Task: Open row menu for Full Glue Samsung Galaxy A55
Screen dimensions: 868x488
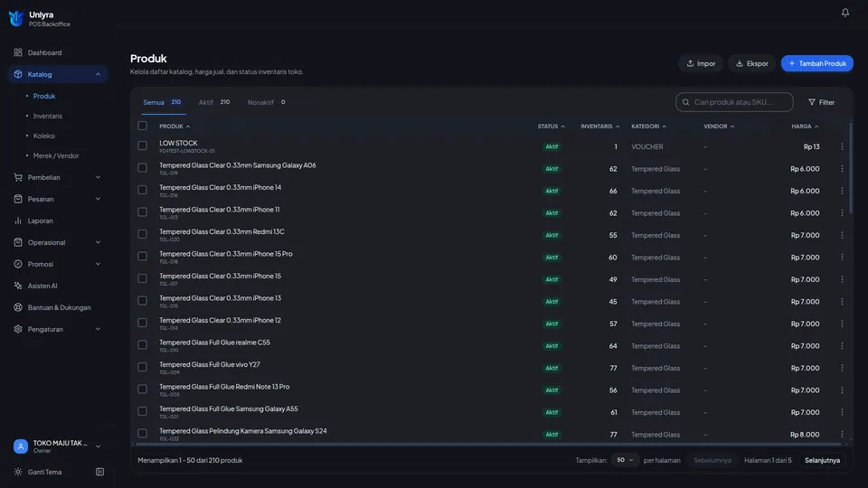Action: pyautogui.click(x=842, y=412)
